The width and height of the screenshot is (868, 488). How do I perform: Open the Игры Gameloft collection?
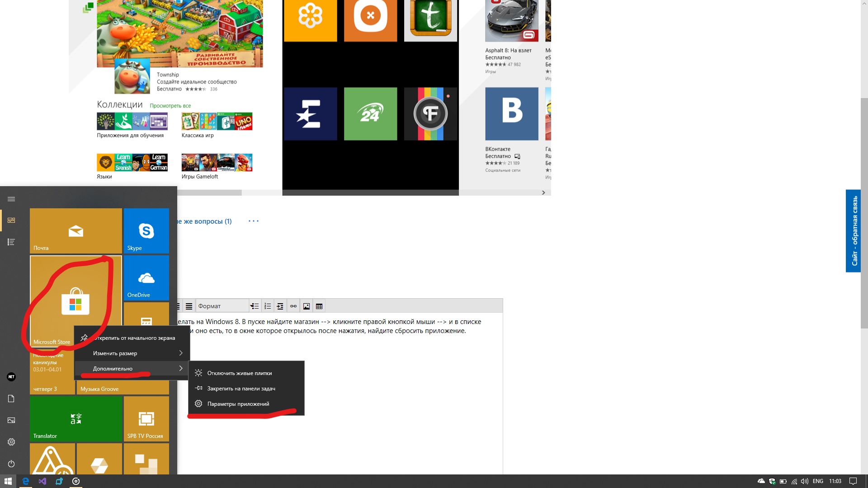click(217, 166)
